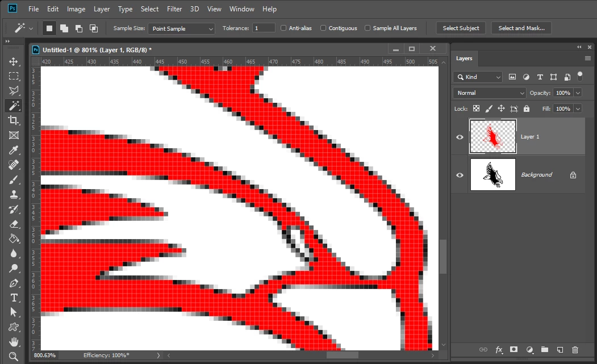Open the Image menu
This screenshot has height=364, width=597.
76,9
